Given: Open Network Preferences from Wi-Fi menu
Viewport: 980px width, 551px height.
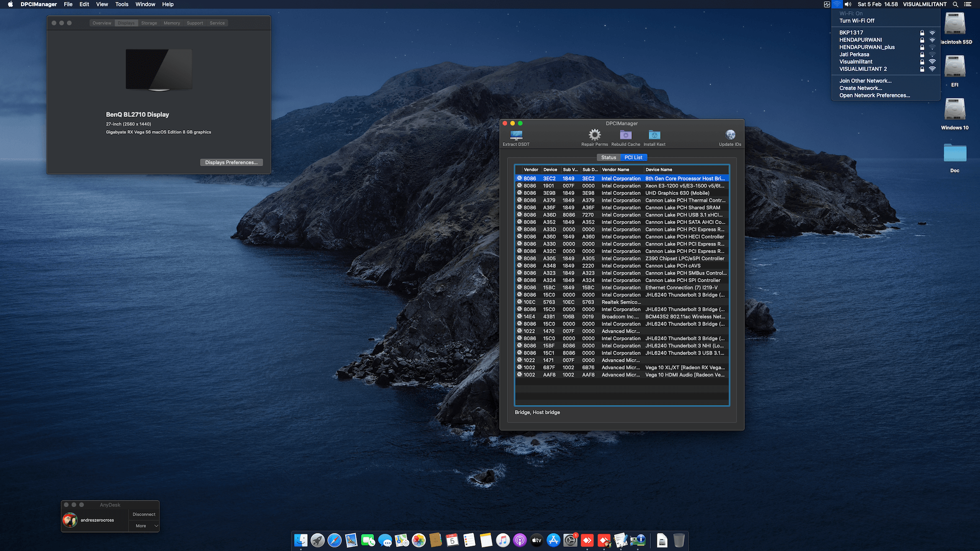Looking at the screenshot, I should (874, 95).
